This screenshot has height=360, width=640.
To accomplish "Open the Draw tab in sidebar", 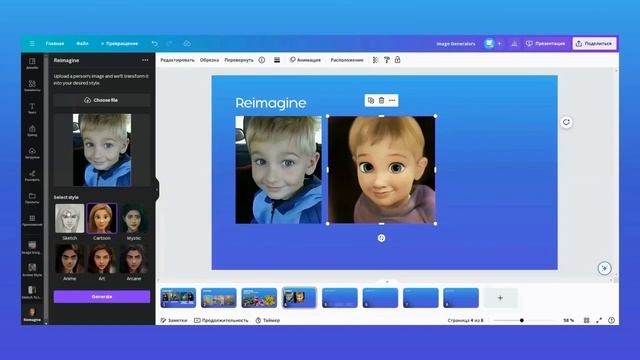I will (32, 176).
